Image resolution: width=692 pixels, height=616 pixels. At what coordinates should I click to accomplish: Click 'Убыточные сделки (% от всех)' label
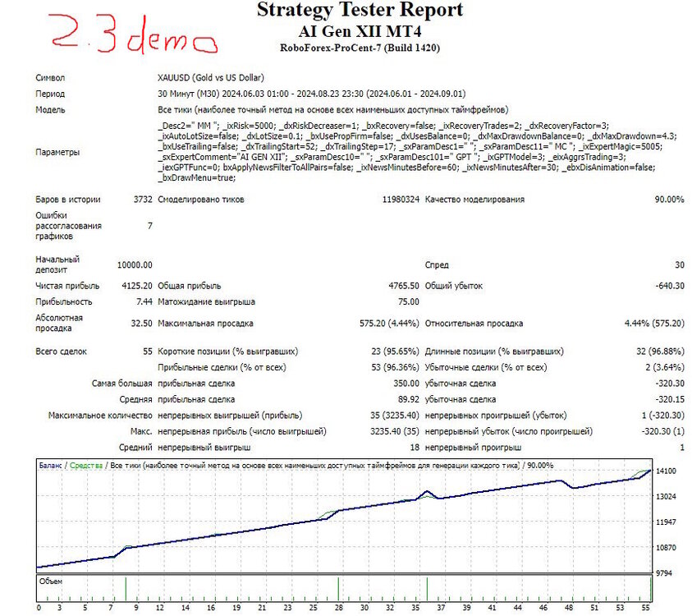(x=486, y=367)
